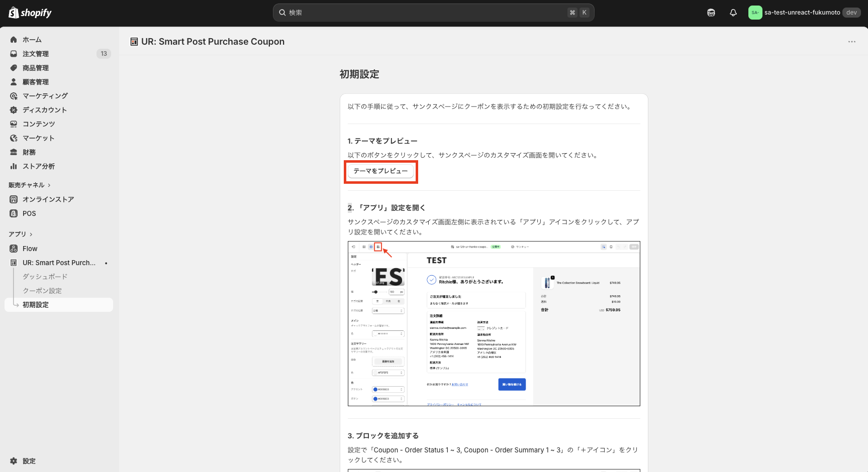Expand the 販売チャネル section chevron

(49, 185)
